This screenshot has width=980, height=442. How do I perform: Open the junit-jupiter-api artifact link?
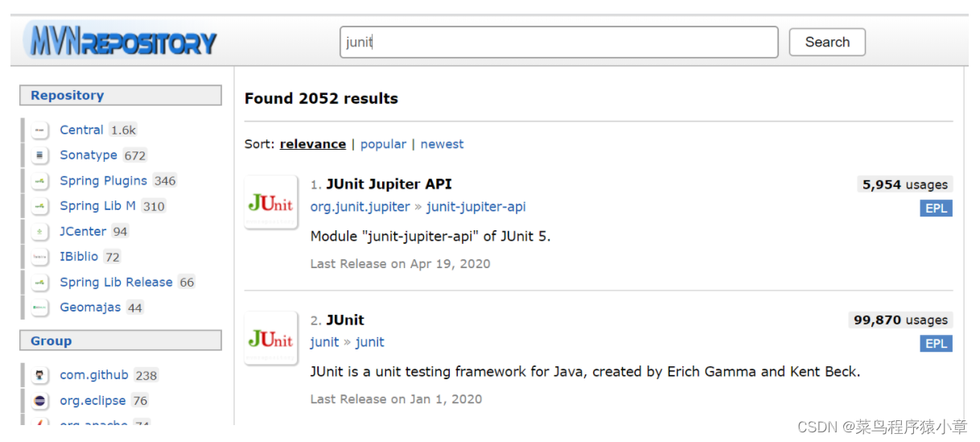[x=476, y=207]
